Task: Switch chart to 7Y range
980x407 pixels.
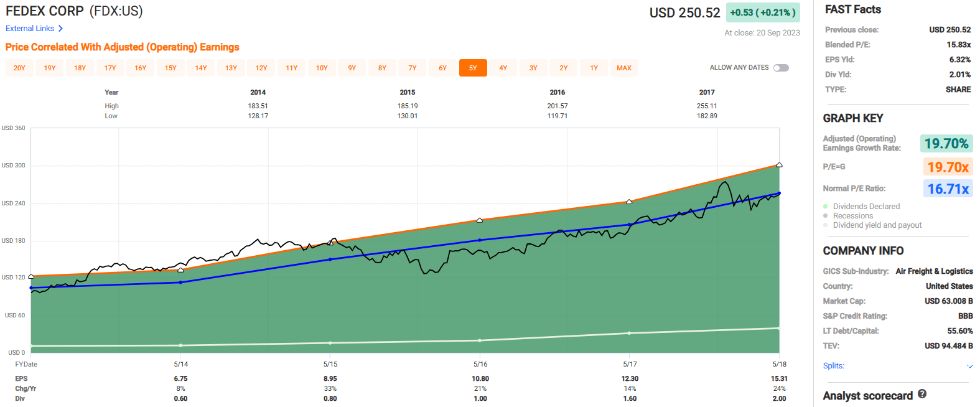Action: click(x=413, y=68)
